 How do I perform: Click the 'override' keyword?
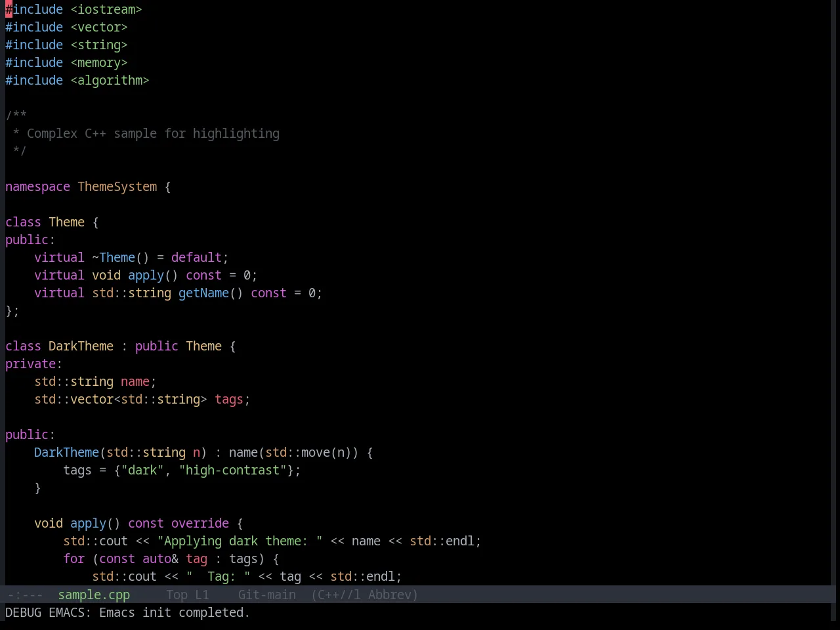[200, 523]
